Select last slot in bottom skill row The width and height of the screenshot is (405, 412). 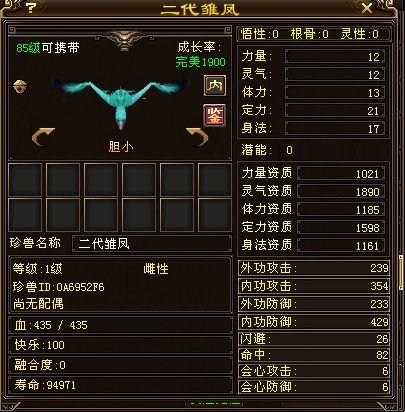click(215, 214)
